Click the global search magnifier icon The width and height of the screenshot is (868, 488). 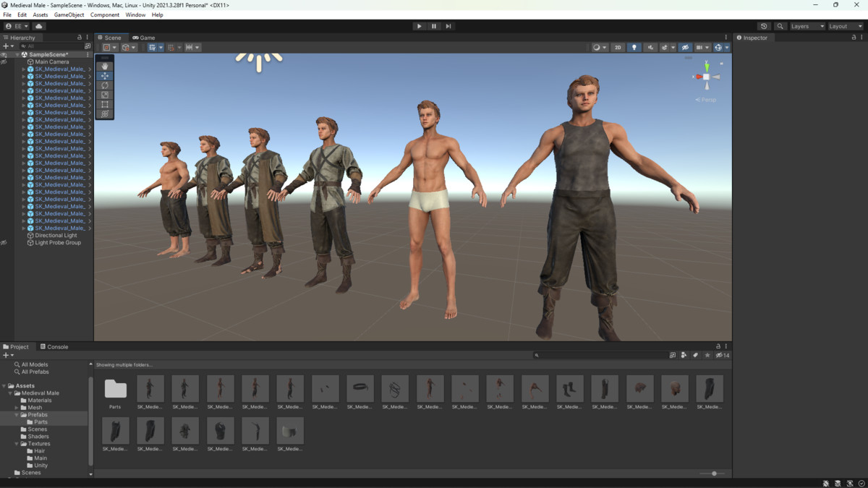coord(780,26)
